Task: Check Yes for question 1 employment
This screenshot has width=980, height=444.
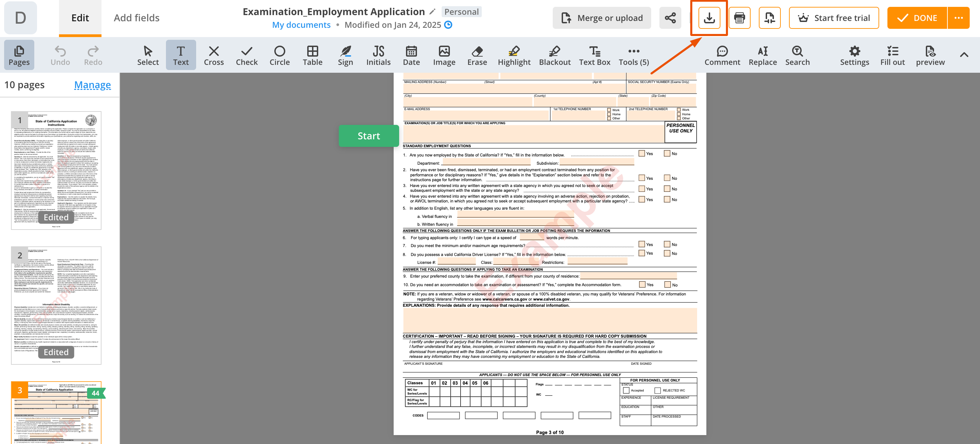Action: (x=642, y=153)
